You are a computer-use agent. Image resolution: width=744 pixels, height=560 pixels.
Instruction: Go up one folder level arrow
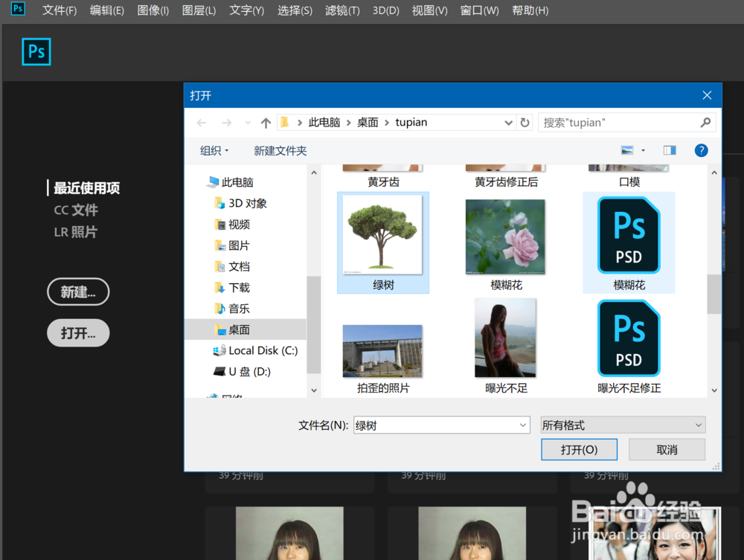pos(266,123)
